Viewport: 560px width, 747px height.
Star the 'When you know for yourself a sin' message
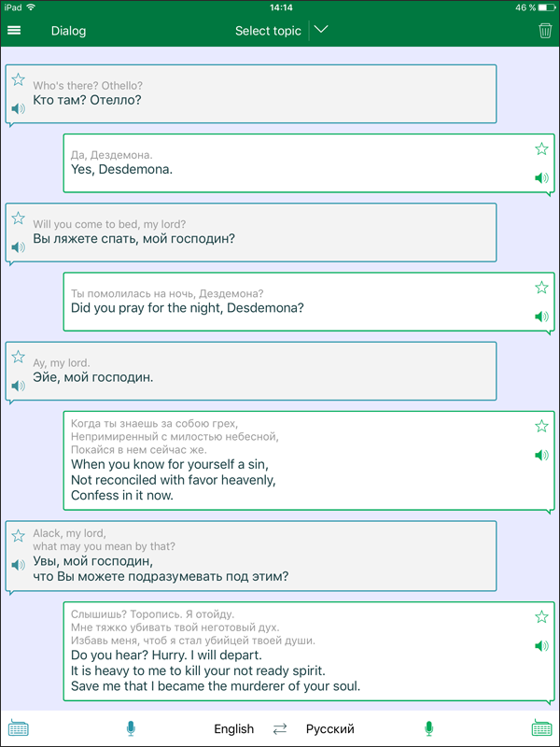click(541, 426)
